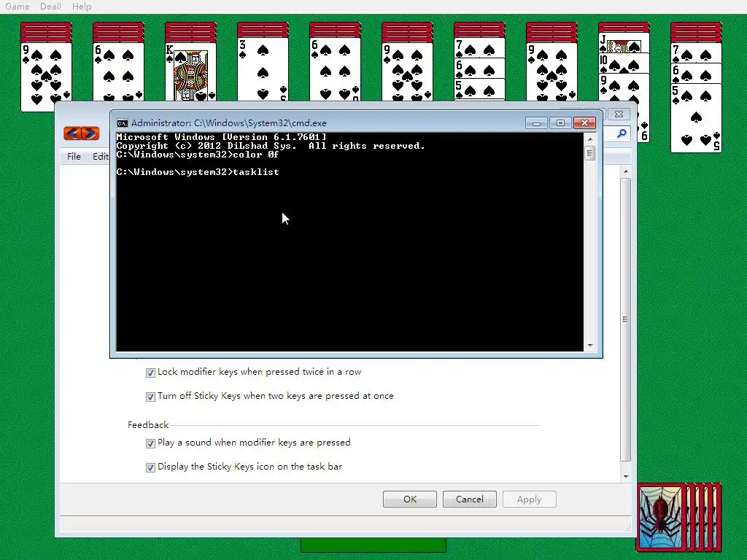Click the Apply button
The image size is (747, 560).
tap(530, 499)
